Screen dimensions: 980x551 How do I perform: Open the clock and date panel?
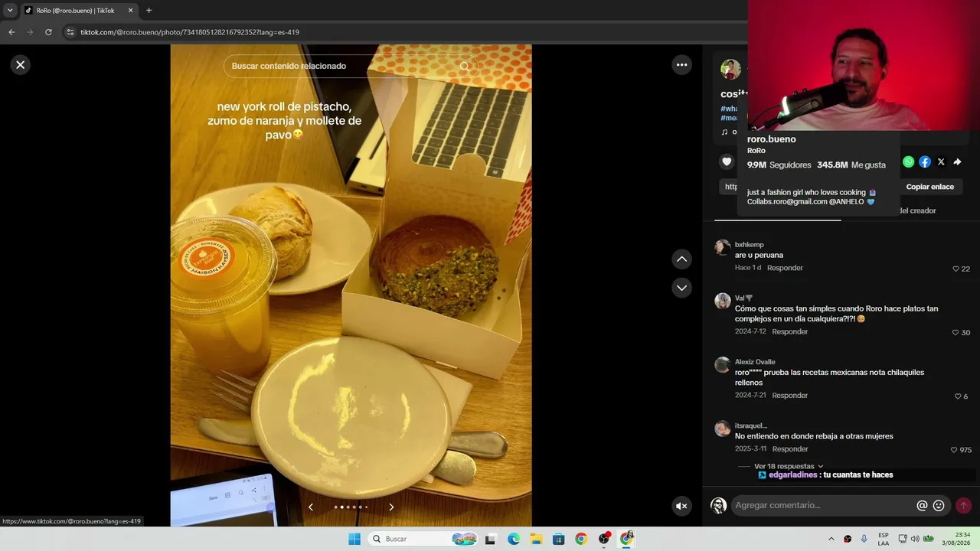(957, 539)
